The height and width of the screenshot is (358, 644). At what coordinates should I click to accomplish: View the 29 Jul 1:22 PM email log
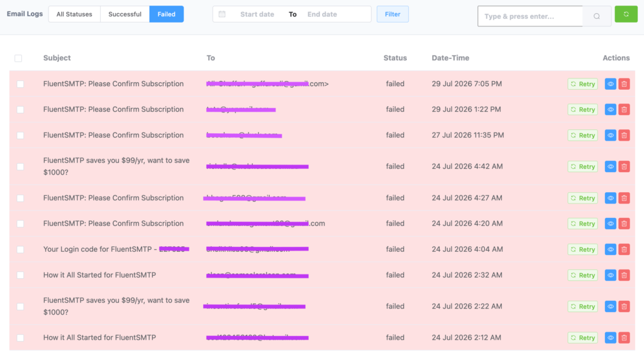pos(610,109)
